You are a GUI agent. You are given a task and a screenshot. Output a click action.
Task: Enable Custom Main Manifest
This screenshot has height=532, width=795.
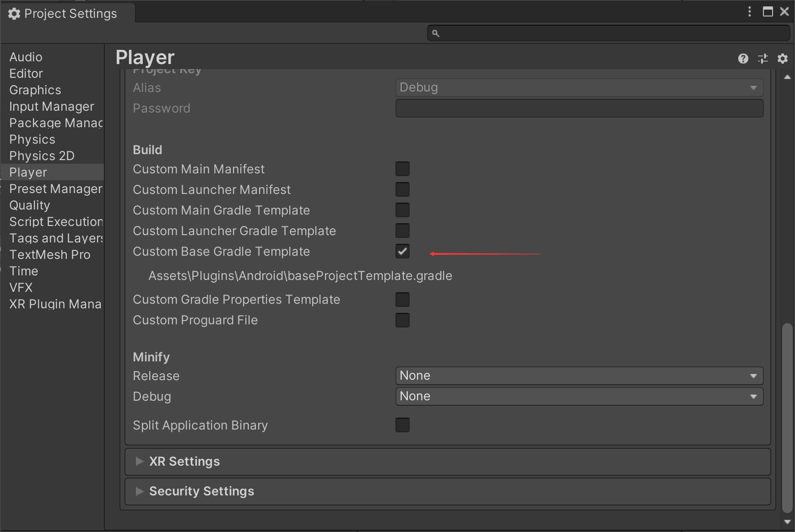[402, 169]
